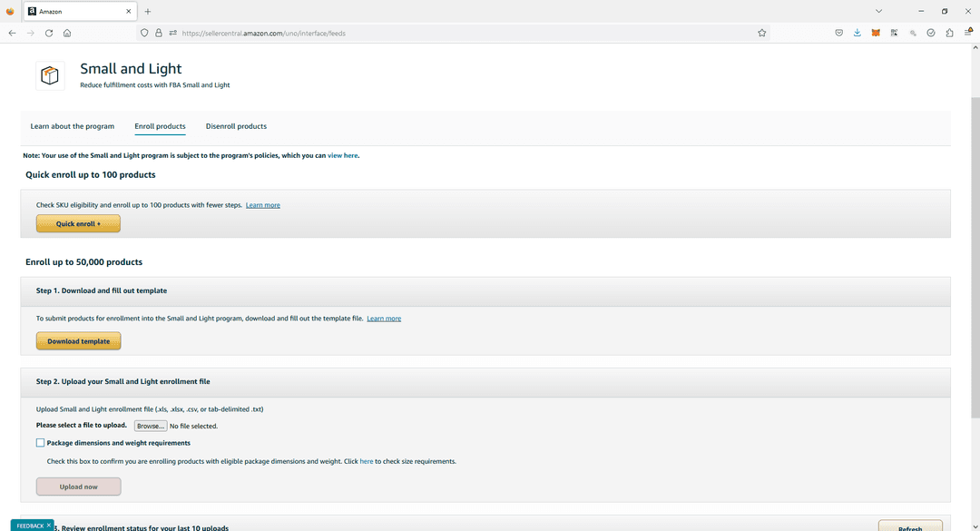Viewport: 980px width, 531px height.
Task: Save page to Pocket
Action: pos(838,34)
